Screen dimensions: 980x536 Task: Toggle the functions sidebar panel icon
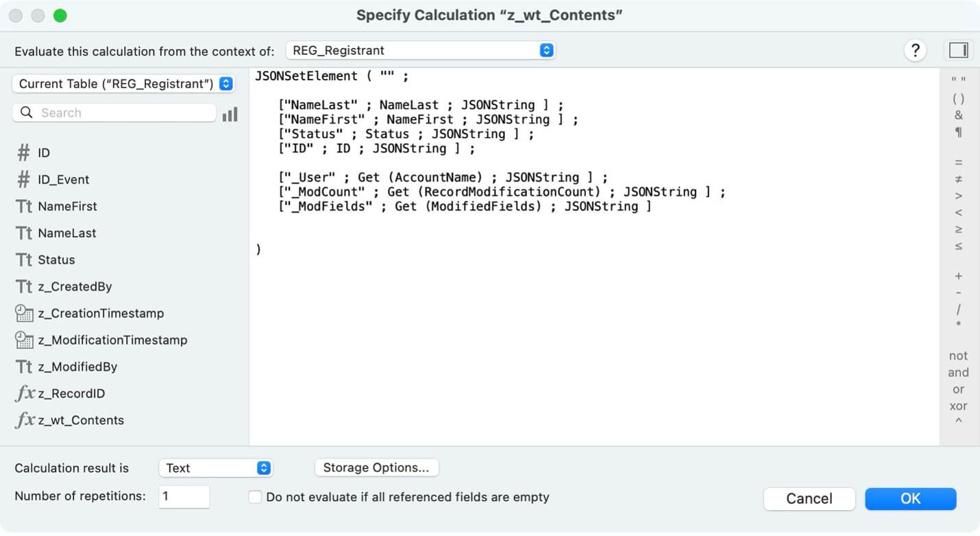click(958, 50)
